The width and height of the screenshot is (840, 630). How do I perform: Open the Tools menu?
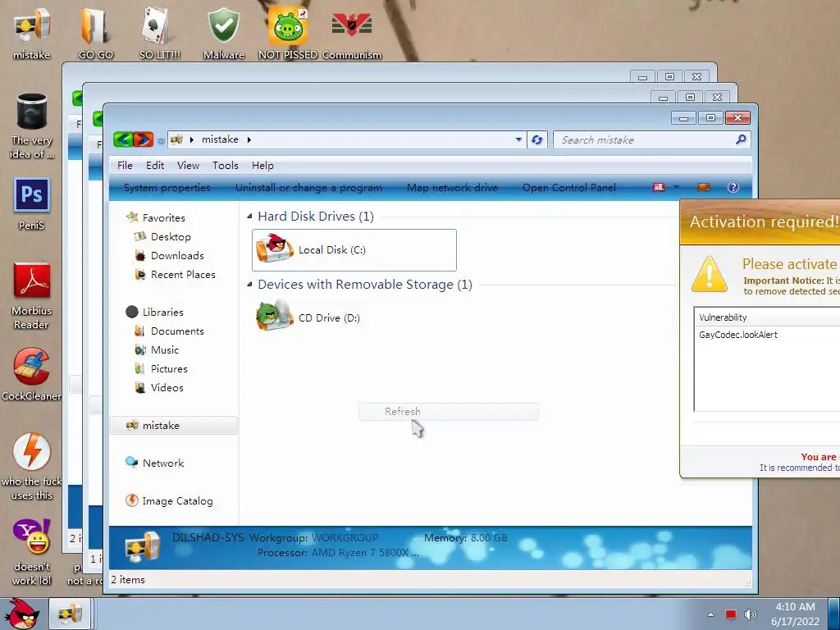pyautogui.click(x=225, y=166)
